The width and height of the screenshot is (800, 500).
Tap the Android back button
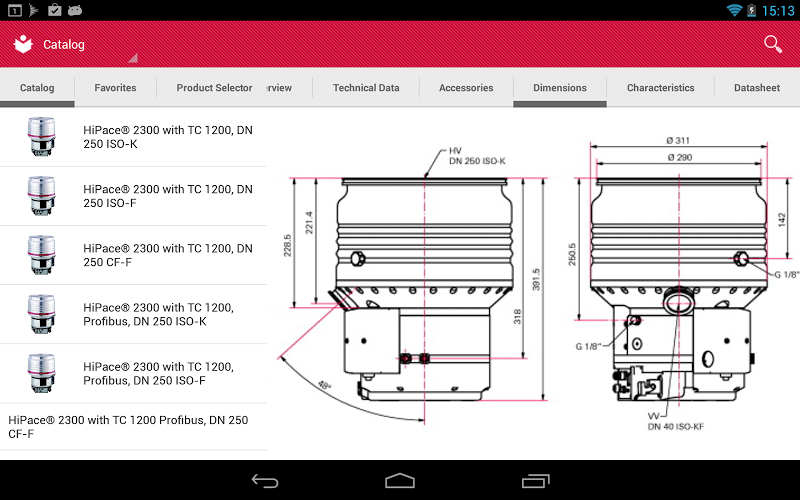[265, 481]
